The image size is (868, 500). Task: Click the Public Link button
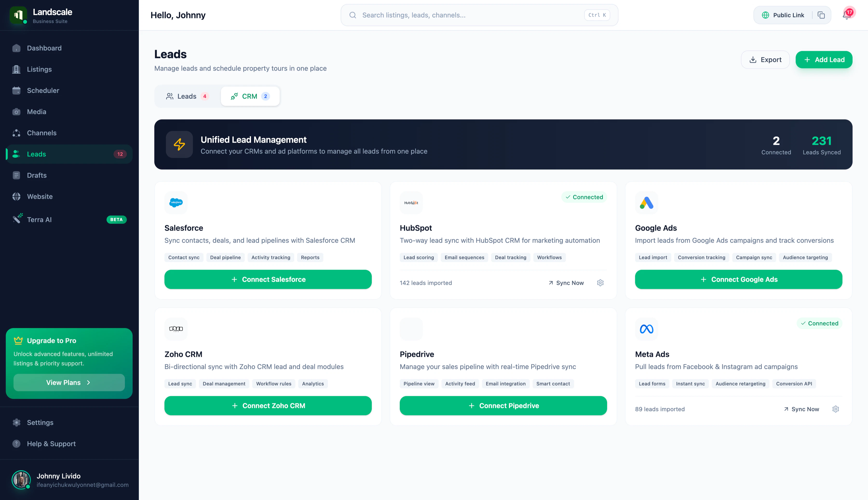click(783, 15)
